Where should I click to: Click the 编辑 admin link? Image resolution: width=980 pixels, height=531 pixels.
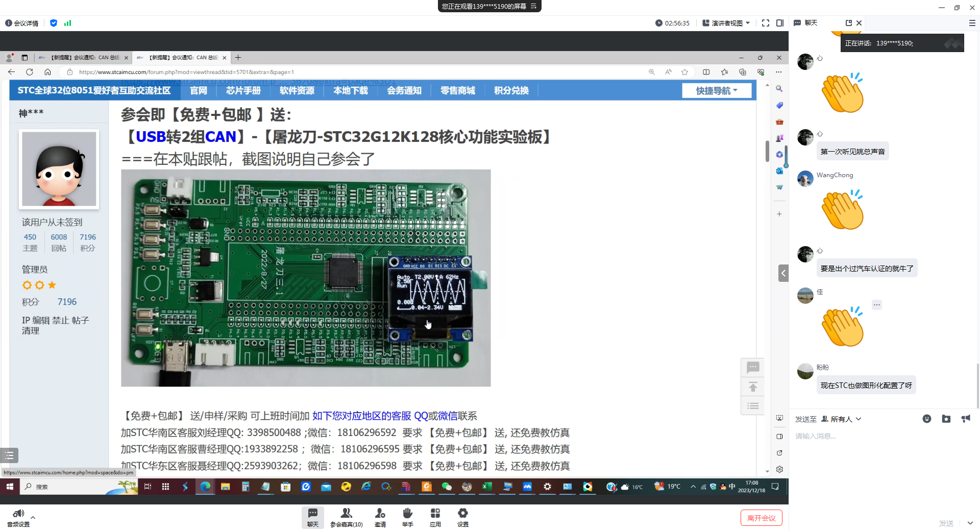click(x=41, y=320)
